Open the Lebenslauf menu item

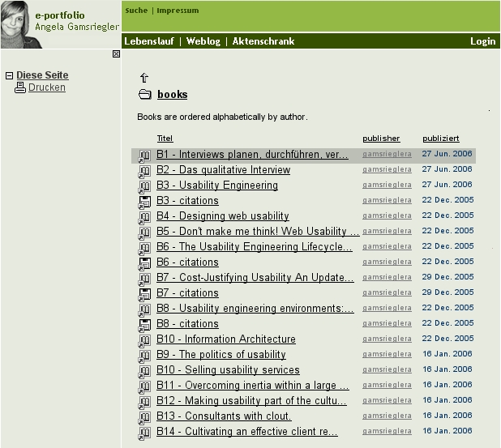(149, 41)
